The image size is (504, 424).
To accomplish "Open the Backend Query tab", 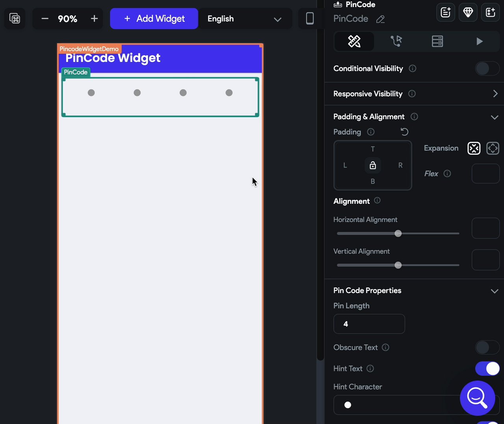I will 437,41.
